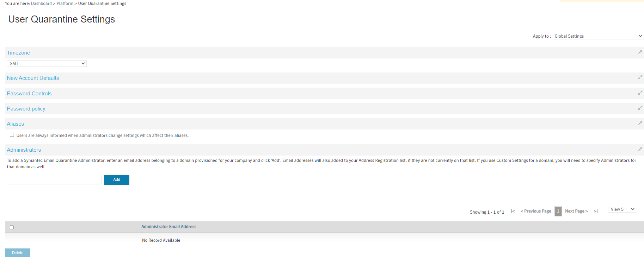The image size is (644, 259).
Task: Open the View 5 page size dropdown
Action: (x=622, y=209)
